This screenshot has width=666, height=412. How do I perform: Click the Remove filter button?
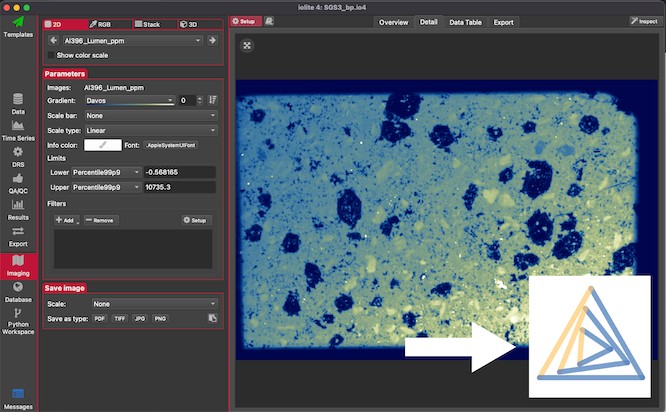[x=101, y=220]
